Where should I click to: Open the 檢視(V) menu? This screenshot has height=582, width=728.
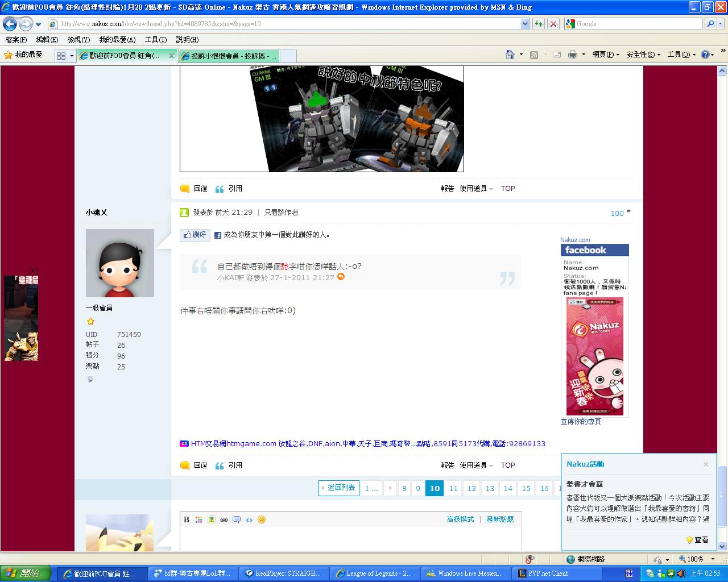(x=78, y=40)
